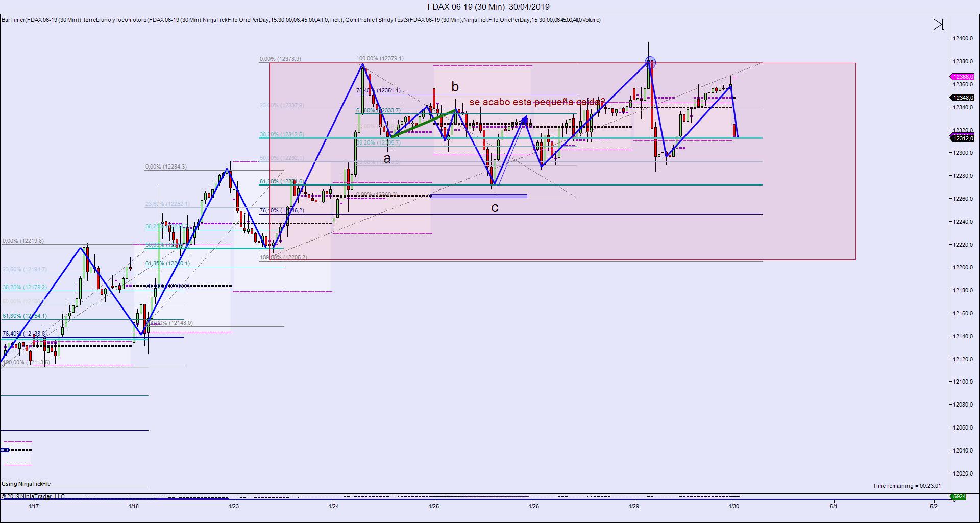
Task: Click the 12400,0 price axis label
Action: 963,38
